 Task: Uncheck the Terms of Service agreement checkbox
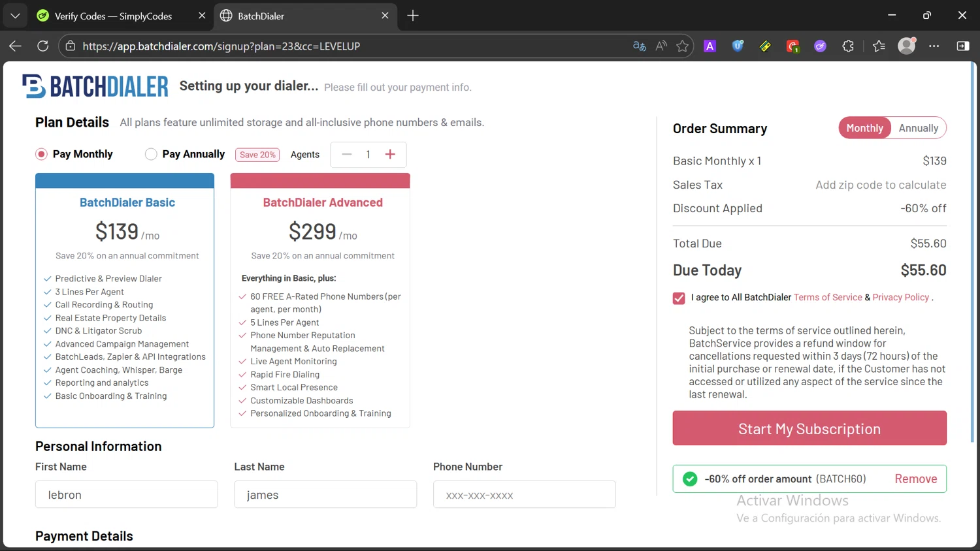[x=679, y=298]
